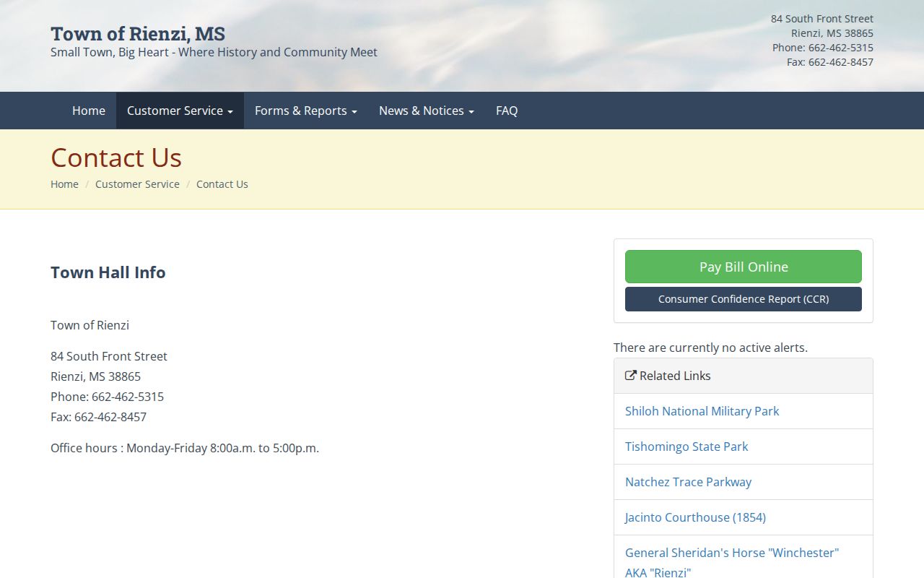
Task: Go to Home in the navigation bar
Action: click(x=89, y=111)
